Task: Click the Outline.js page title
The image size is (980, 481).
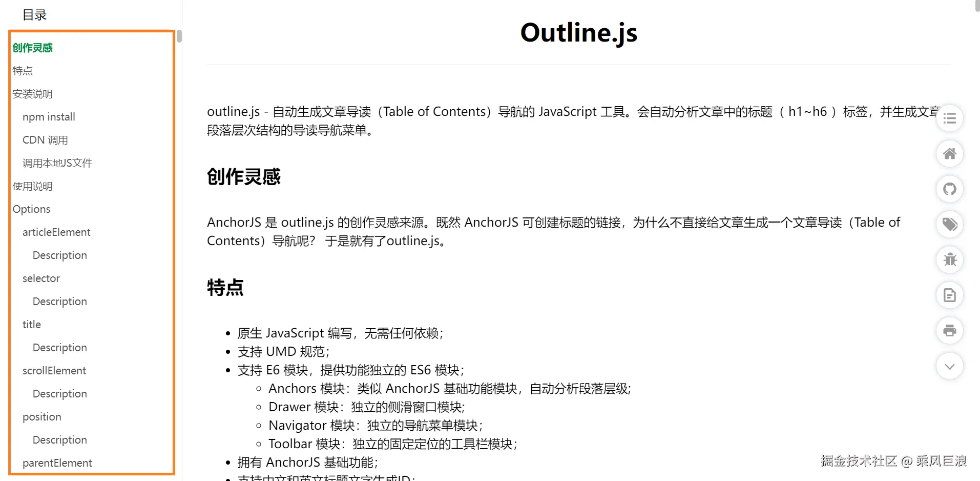Action: [579, 33]
